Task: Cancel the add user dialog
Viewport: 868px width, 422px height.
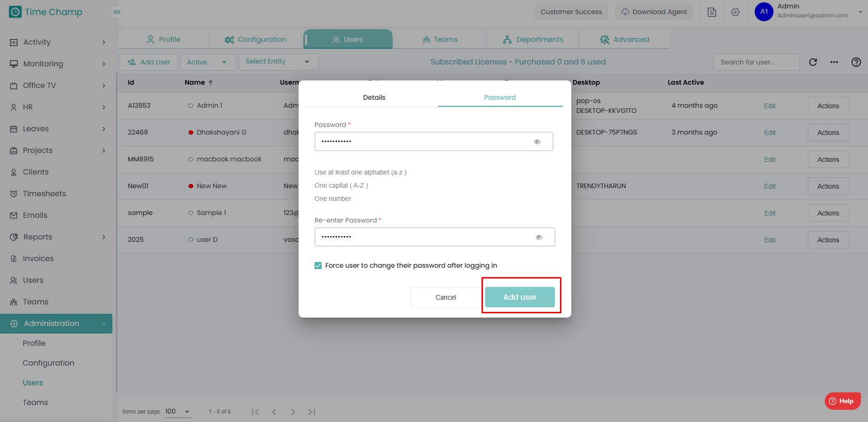Action: 446,297
